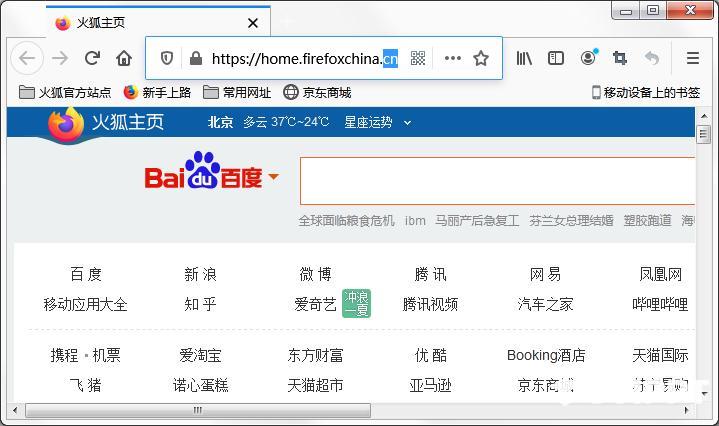View site security via padlock icon
This screenshot has width=719, height=426.
coord(196,58)
